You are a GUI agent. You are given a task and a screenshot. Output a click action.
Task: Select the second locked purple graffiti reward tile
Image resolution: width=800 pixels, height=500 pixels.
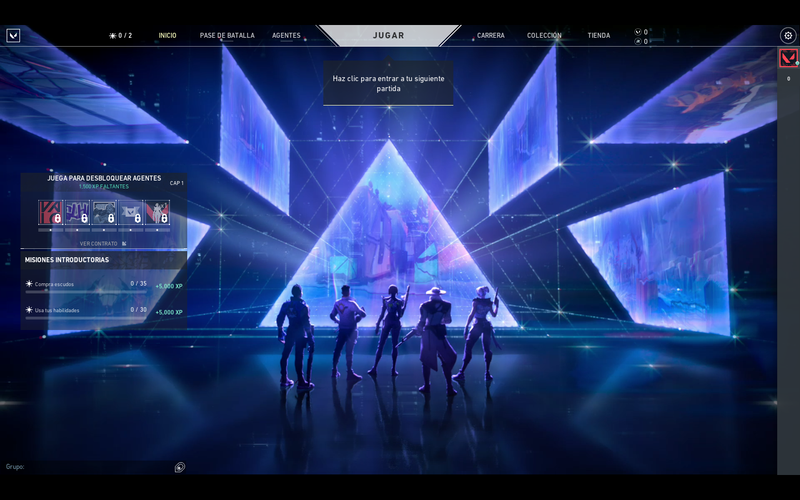77,212
